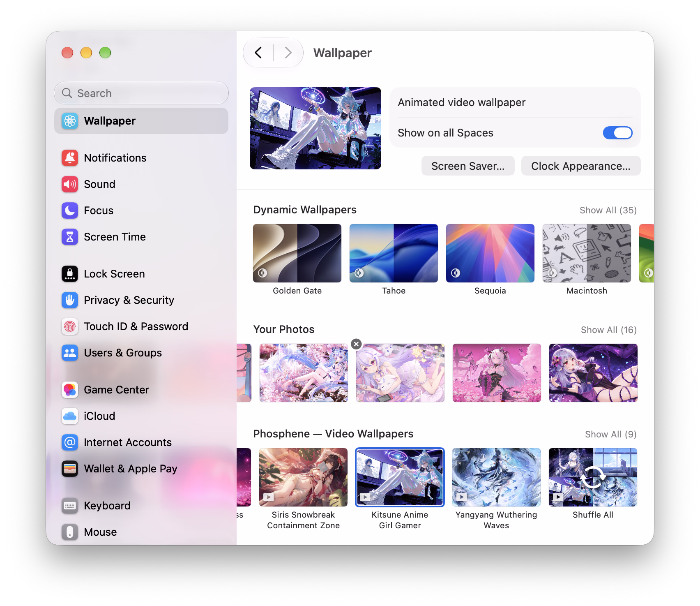Open Lock Screen settings pane

point(141,274)
